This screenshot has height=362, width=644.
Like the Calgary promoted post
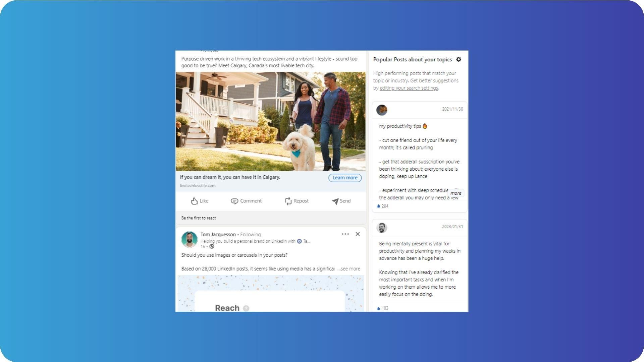pyautogui.click(x=200, y=201)
